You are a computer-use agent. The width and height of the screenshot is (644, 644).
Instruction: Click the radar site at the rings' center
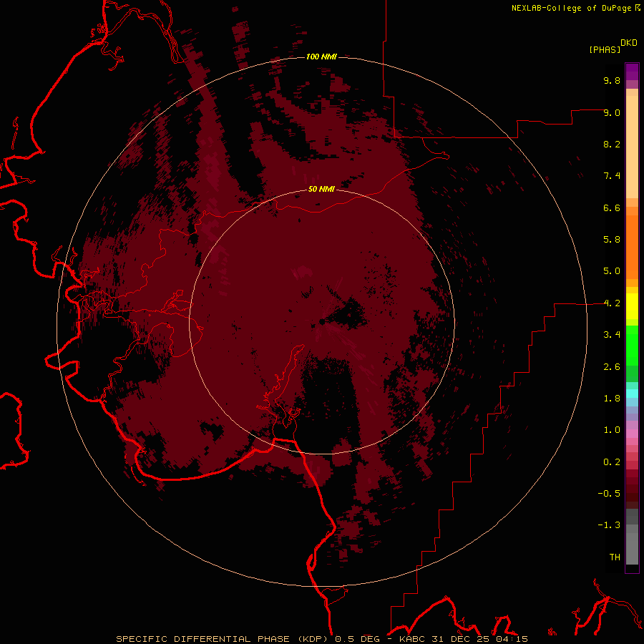pos(322,321)
